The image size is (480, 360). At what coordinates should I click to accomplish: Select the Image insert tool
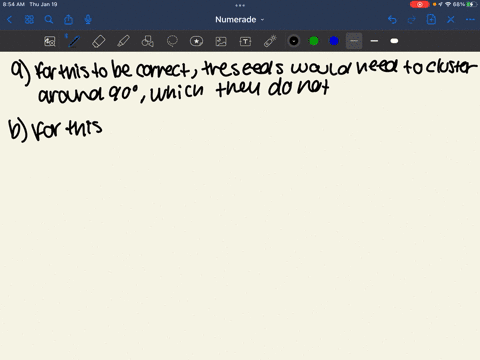(221, 41)
